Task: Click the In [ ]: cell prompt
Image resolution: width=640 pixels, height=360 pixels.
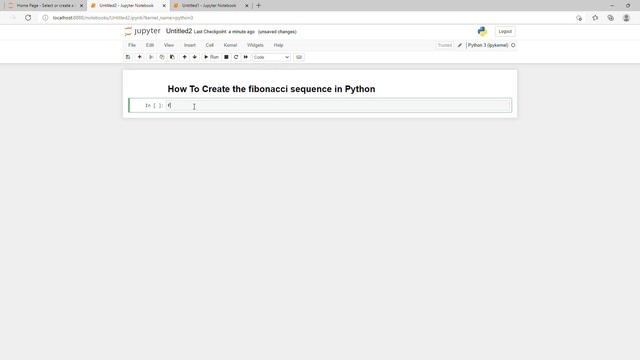Action: [154, 106]
